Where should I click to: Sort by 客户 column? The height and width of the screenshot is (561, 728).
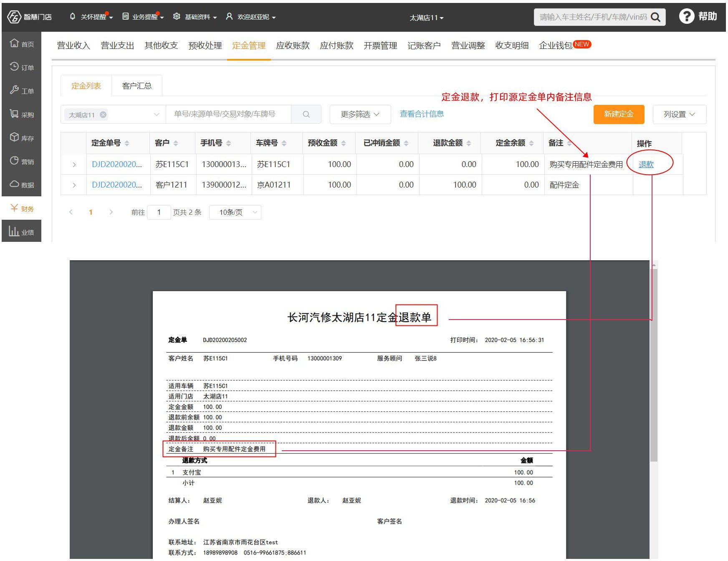[x=176, y=143]
